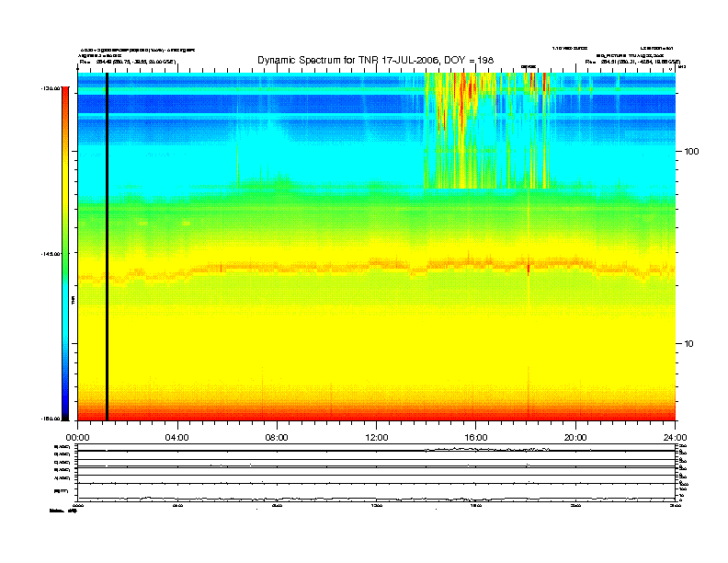This screenshot has width=728, height=563.
Task: Select the large "20:00" time axis label
Action: tap(575, 438)
